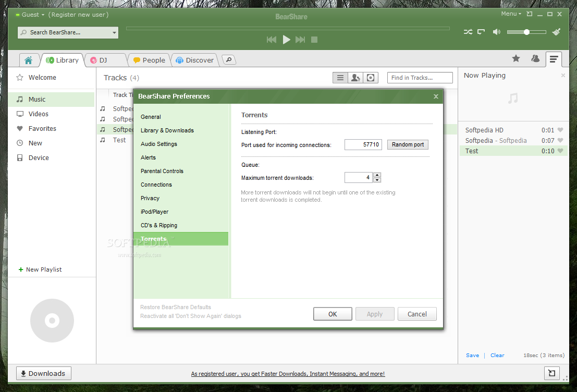Save the Now Playing list

tap(472, 355)
